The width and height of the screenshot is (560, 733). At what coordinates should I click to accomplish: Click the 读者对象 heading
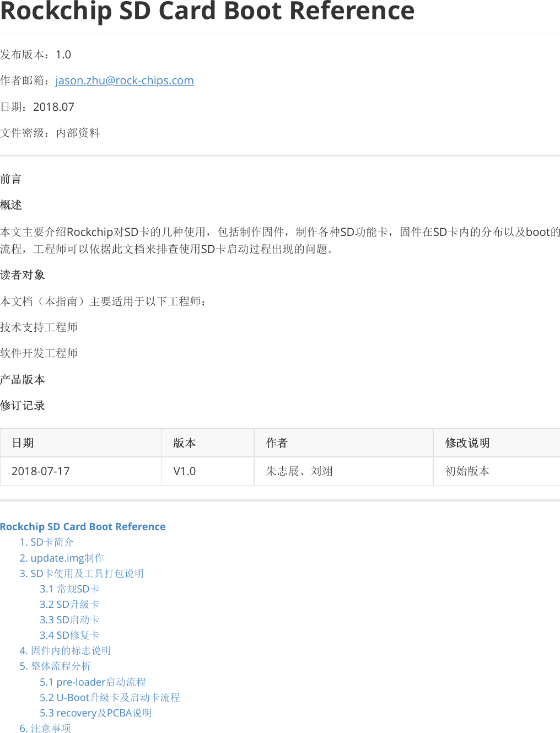pyautogui.click(x=23, y=275)
